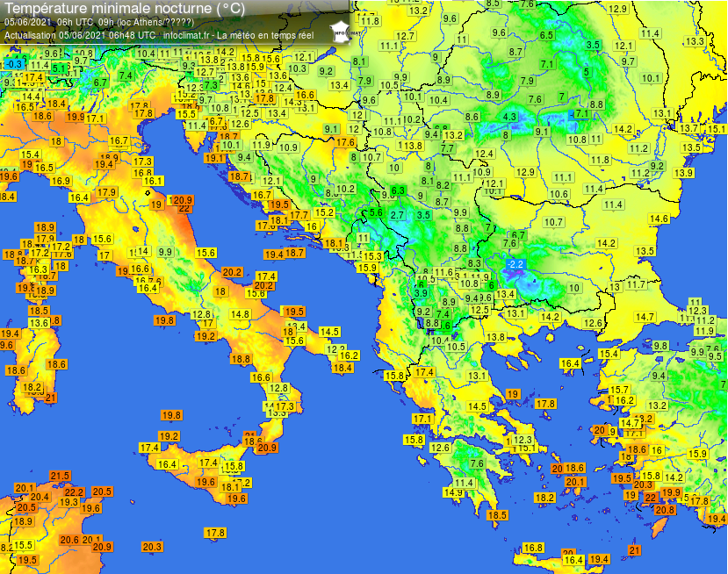Image resolution: width=728 pixels, height=574 pixels.
Task: Click the "14.8" temperature label
Action: pos(240,314)
